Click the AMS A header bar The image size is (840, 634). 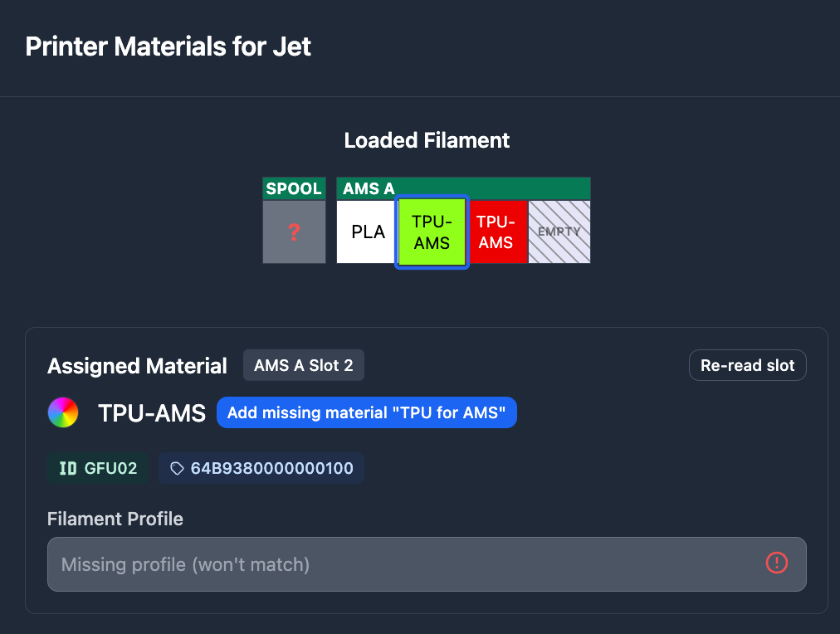tap(463, 188)
